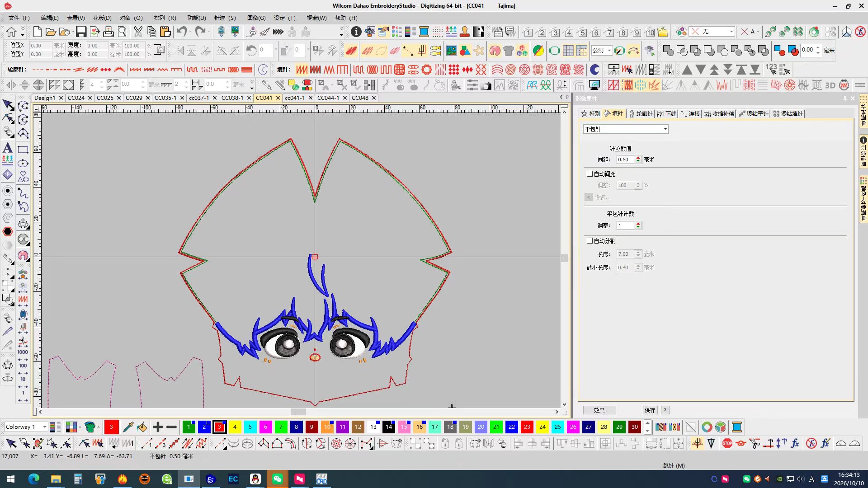Image resolution: width=868 pixels, height=488 pixels.
Task: Click the 3D stitch effect icon
Action: point(830,85)
